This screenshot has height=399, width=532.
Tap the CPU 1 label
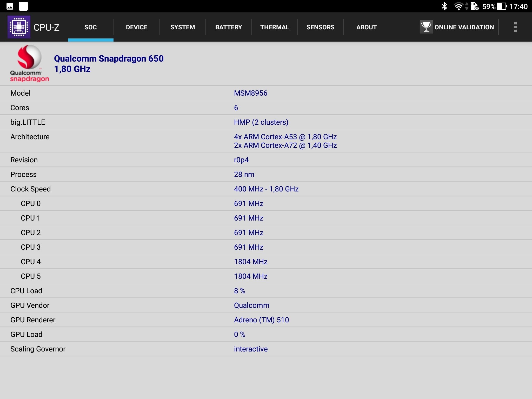point(31,218)
